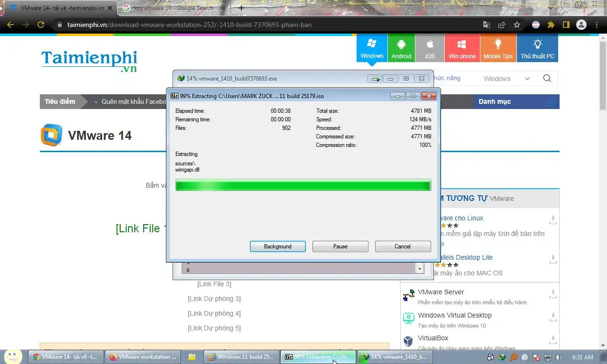Screen dimensions: 607x364
Task: Open Link Dự phòng 5
Action: click(214, 328)
